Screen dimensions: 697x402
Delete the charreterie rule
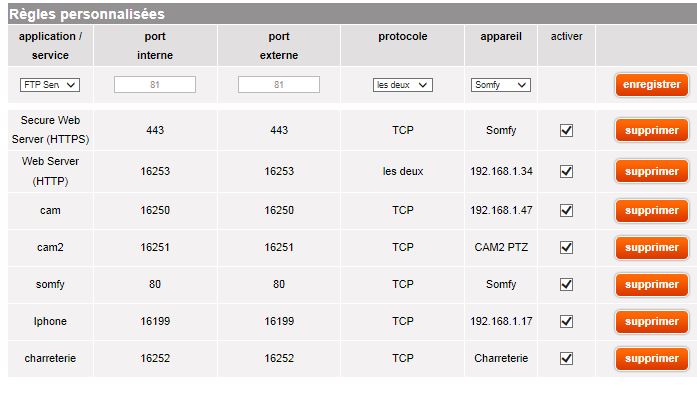tap(652, 358)
